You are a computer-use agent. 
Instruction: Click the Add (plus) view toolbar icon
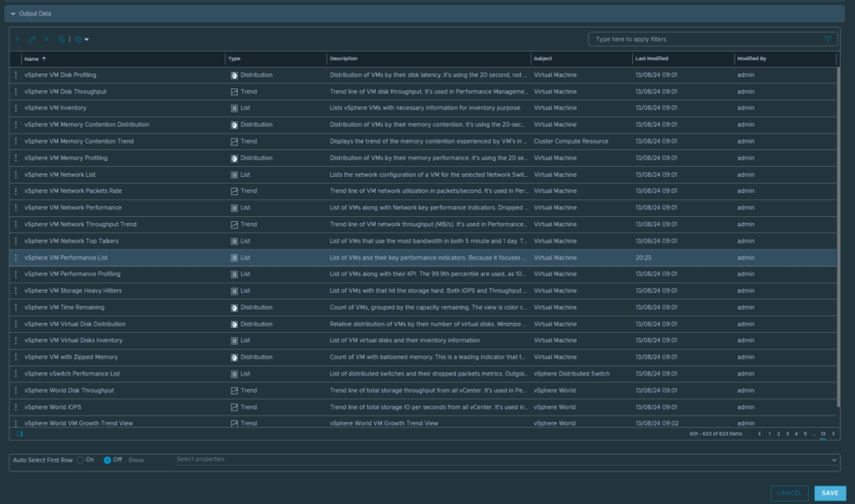[17, 39]
